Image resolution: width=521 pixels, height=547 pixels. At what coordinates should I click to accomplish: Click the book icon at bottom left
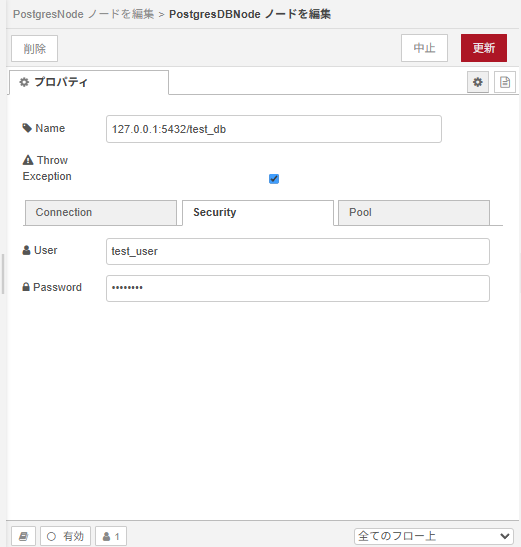pos(23,536)
